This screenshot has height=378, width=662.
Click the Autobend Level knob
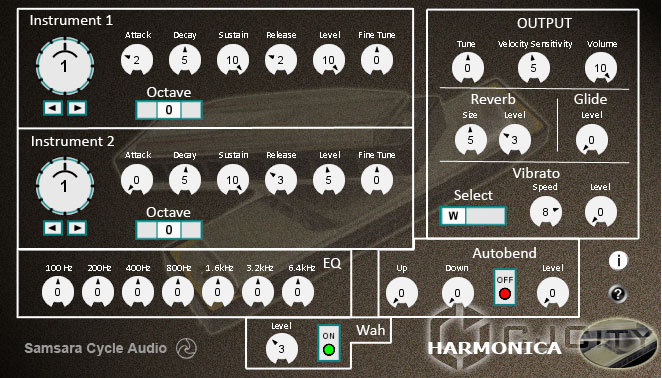(553, 292)
